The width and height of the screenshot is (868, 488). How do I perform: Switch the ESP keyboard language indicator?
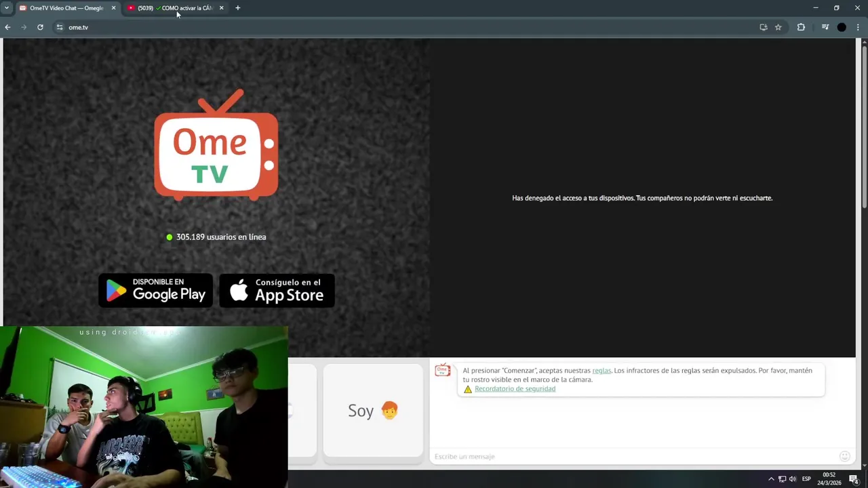806,479
